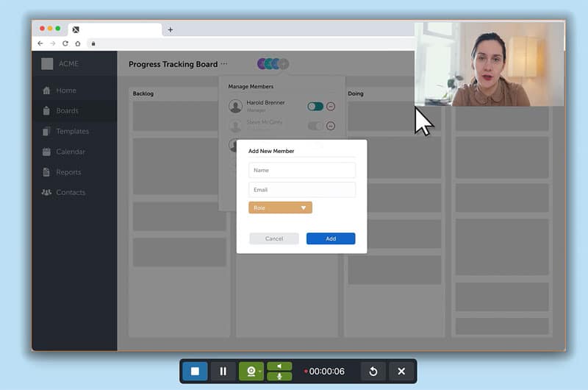Cancel recording with the X icon
Screen dimensions: 588x390
point(401,372)
